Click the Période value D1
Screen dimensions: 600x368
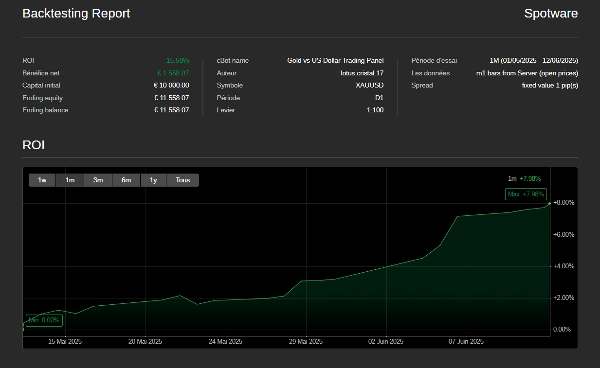pos(379,98)
